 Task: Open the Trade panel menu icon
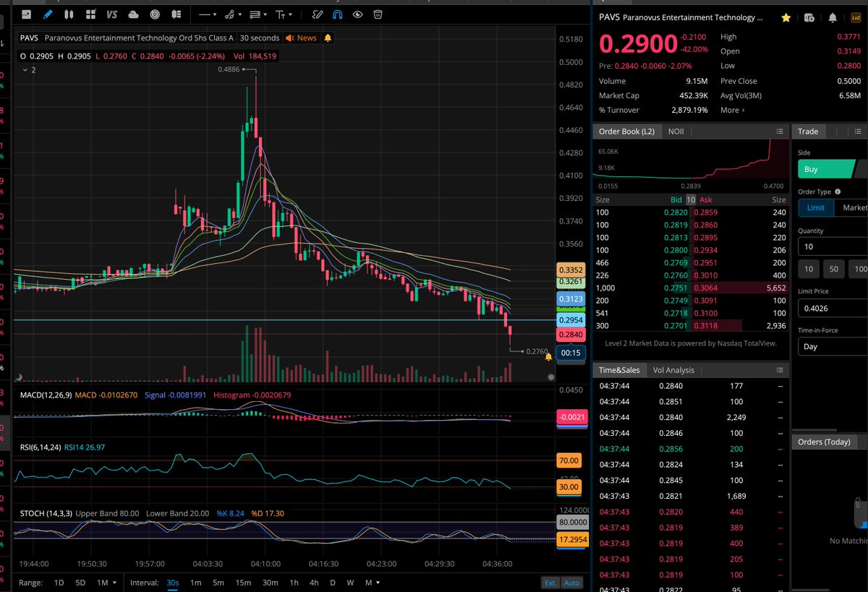tap(858, 132)
